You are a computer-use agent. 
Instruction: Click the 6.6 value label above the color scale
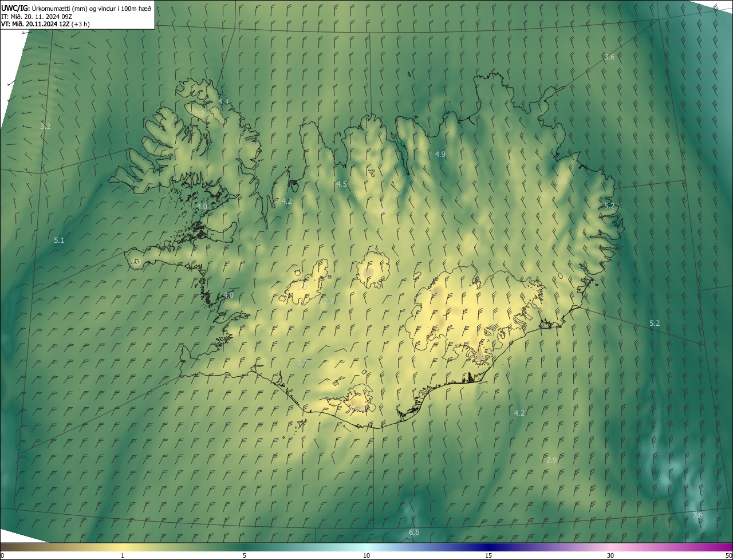(x=414, y=533)
